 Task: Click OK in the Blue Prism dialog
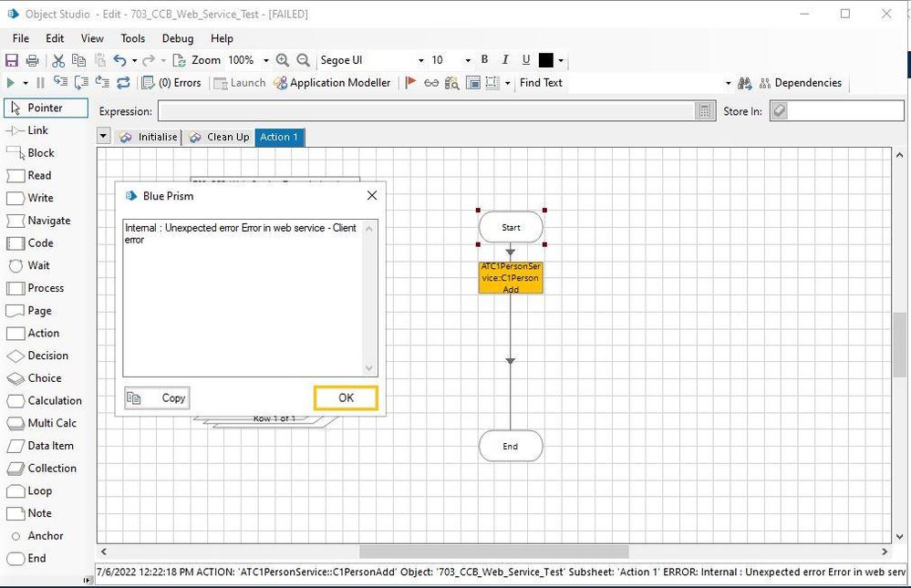coord(346,398)
